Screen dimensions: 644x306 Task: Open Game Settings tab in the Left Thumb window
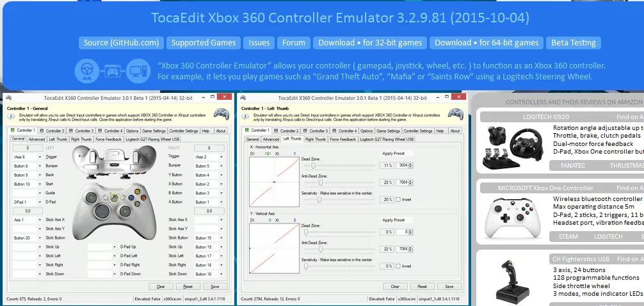[388, 131]
